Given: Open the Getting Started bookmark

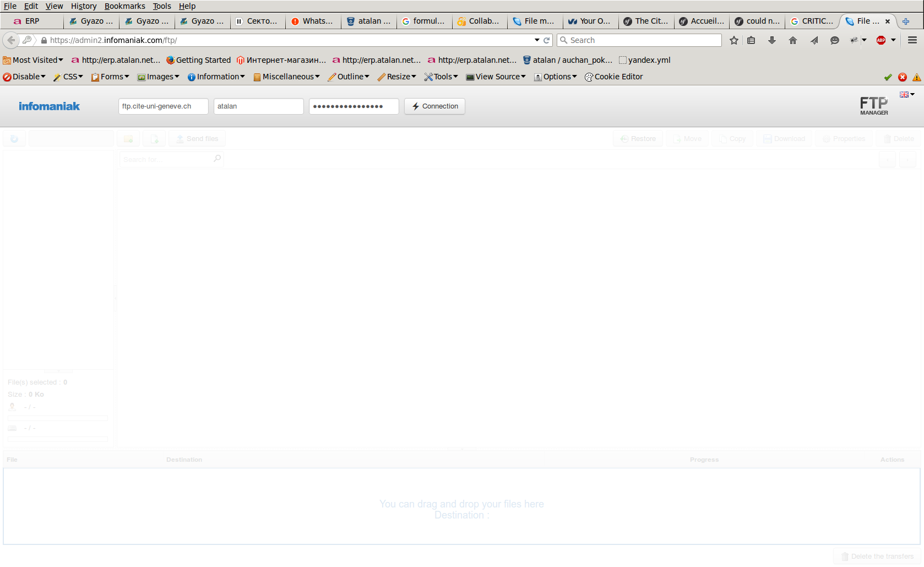Looking at the screenshot, I should click(x=198, y=60).
